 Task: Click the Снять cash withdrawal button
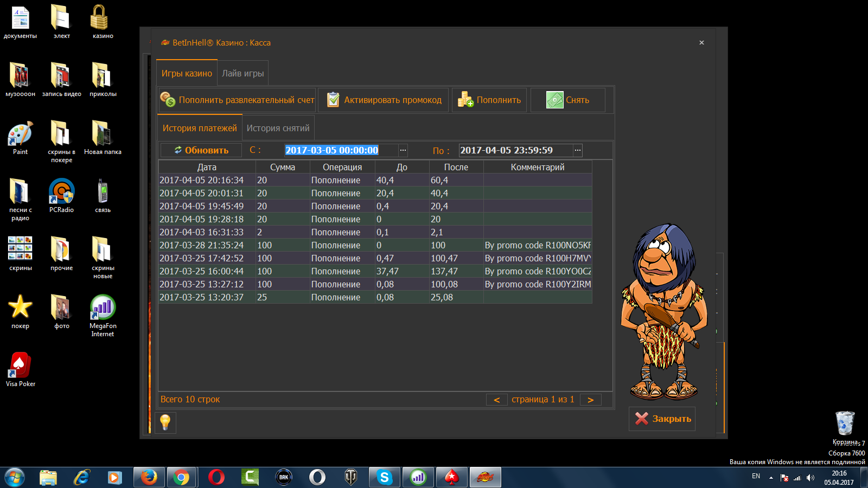point(567,100)
